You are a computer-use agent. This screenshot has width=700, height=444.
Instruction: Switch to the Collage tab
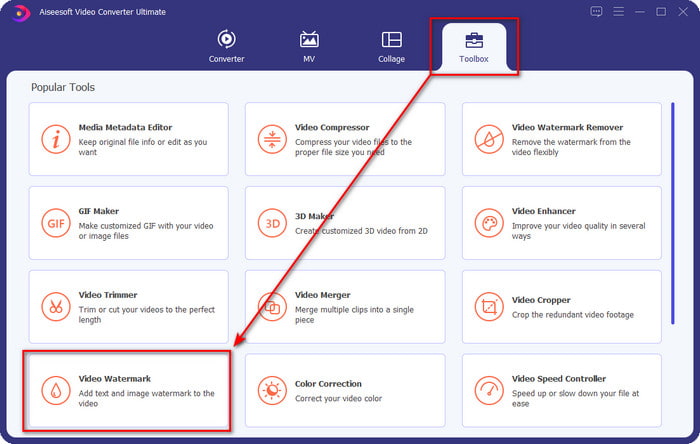pos(391,46)
